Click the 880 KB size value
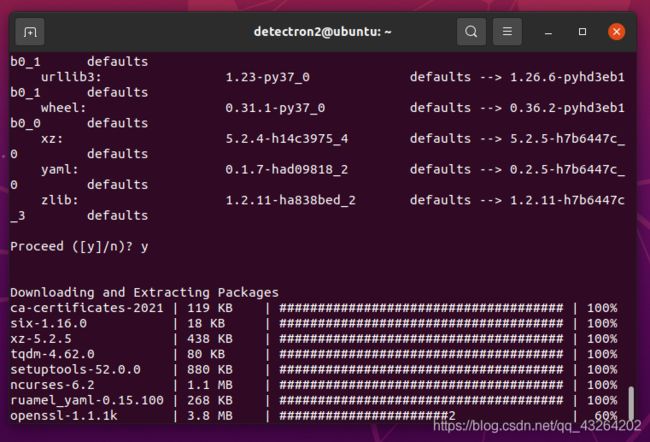The image size is (650, 442). click(x=210, y=369)
